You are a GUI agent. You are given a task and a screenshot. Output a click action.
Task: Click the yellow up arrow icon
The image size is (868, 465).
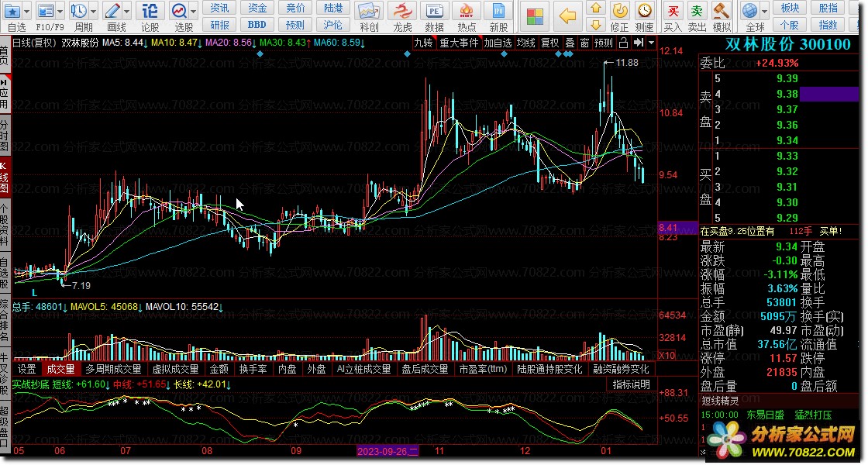pyautogui.click(x=596, y=8)
